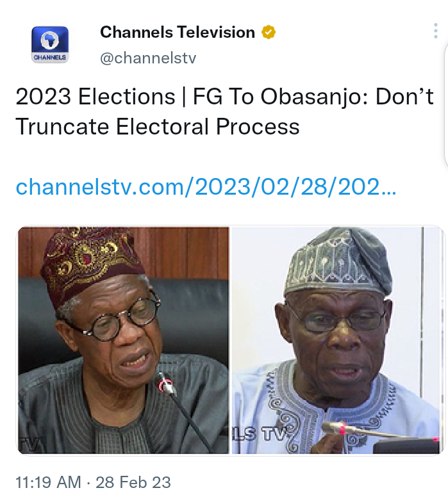Click the CHANNELS label under the logo
Image resolution: width=448 pixels, height=504 pixels.
pyautogui.click(x=50, y=58)
